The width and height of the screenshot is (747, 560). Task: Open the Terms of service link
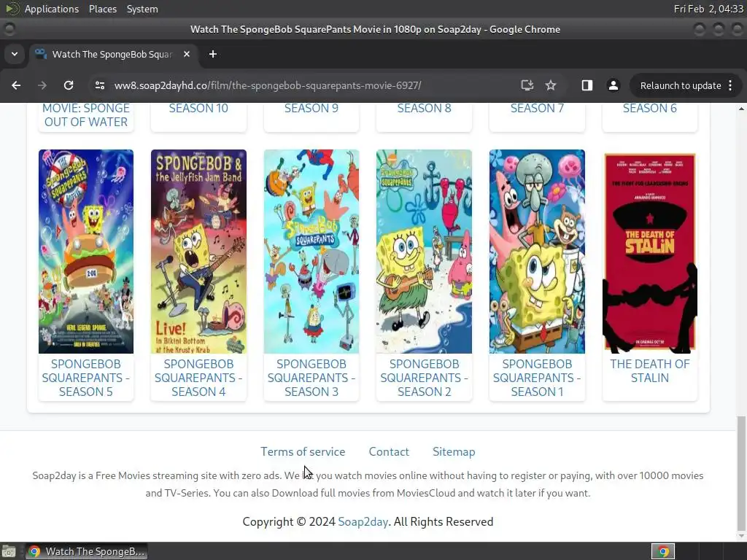pos(303,451)
